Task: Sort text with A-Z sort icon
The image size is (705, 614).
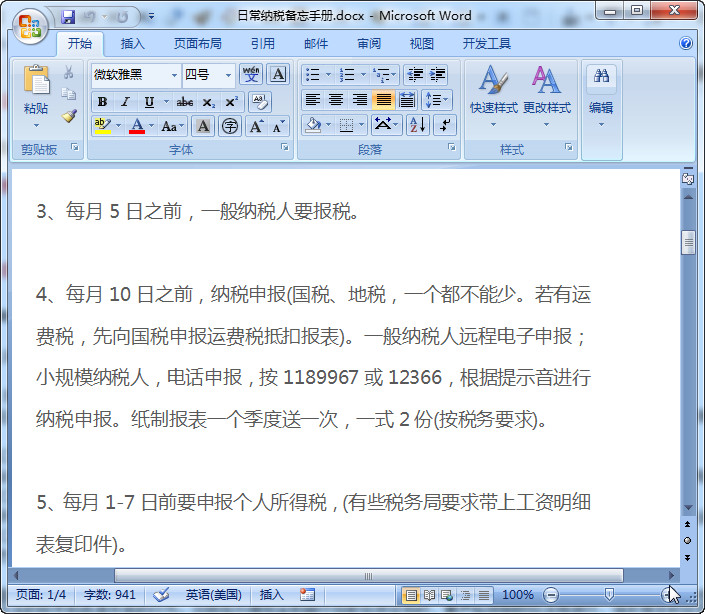Action: (x=418, y=125)
